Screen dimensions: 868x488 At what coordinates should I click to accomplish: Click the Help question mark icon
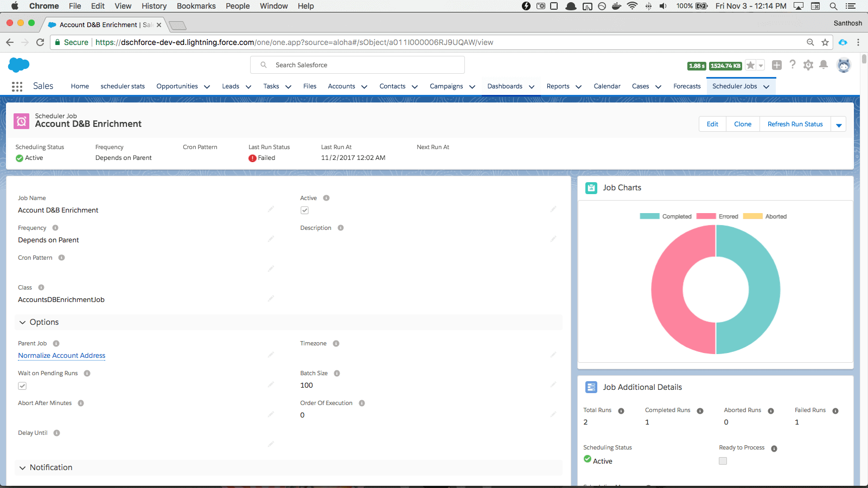click(x=793, y=65)
